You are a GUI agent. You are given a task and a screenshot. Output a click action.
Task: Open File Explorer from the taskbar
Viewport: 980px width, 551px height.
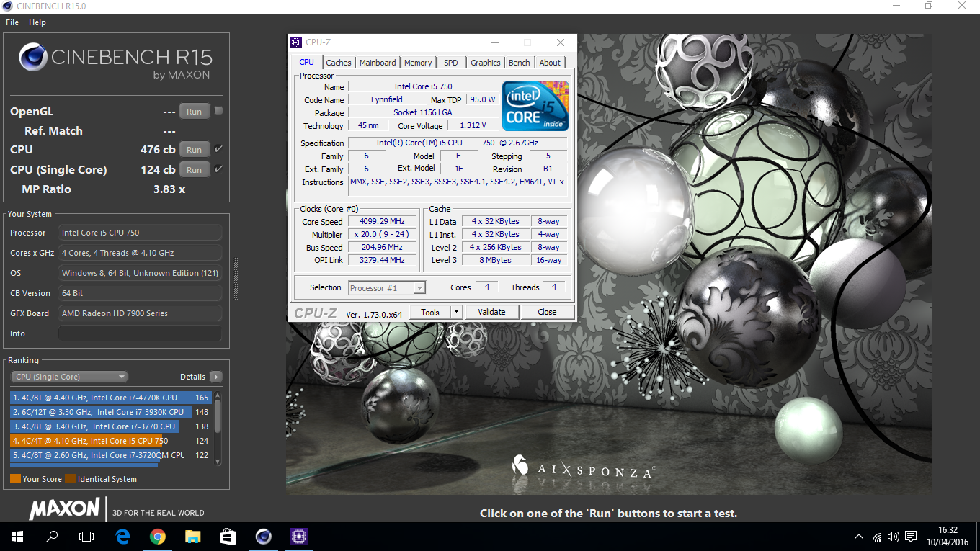pos(192,537)
